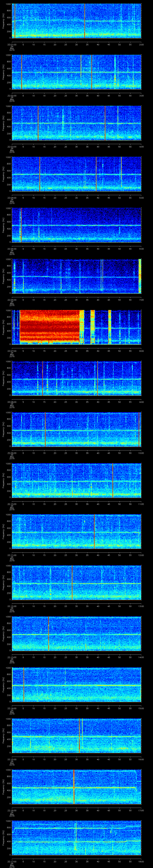The height and width of the screenshot is (868, 153).
Task: Click the red vertical line in the 22:11:00 panel
Action: [94, 532]
